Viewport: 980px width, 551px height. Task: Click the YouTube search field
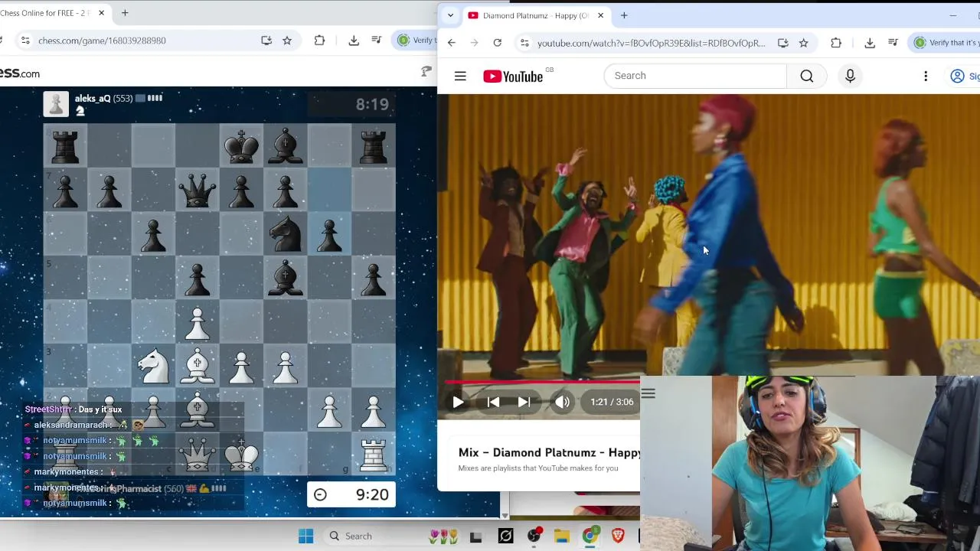[x=695, y=76]
